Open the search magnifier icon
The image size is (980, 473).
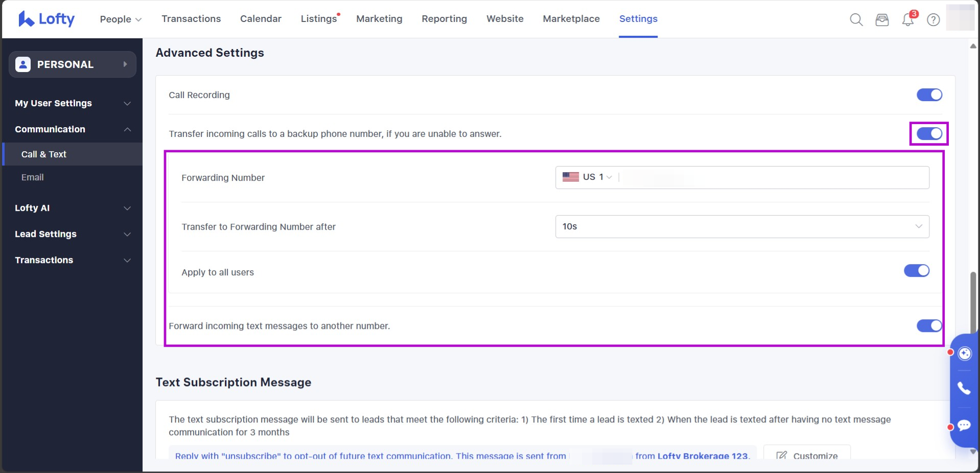[856, 20]
